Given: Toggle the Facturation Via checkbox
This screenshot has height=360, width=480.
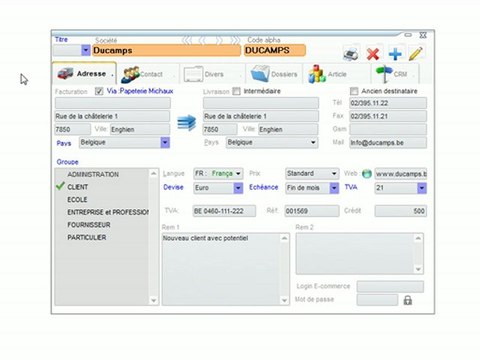Looking at the screenshot, I should click(99, 91).
